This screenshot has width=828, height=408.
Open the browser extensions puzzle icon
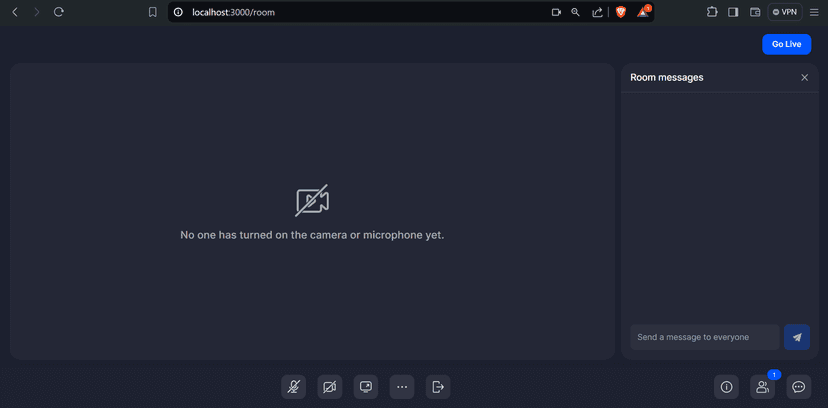712,12
